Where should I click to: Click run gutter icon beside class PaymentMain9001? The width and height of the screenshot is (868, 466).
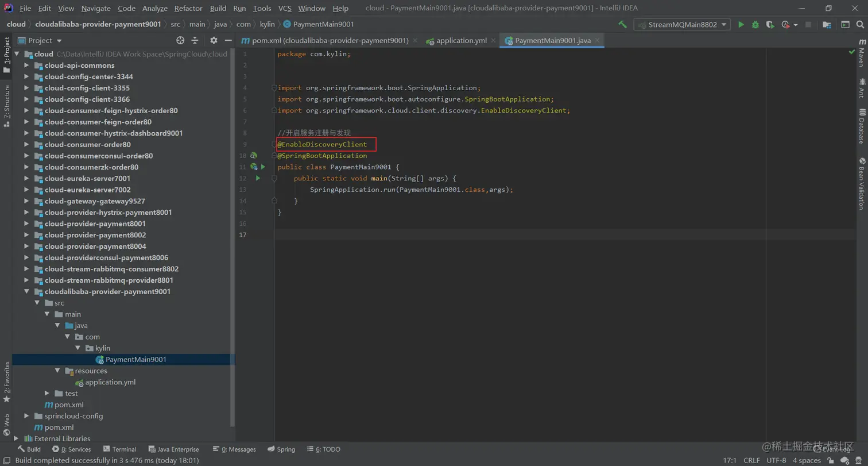point(263,167)
